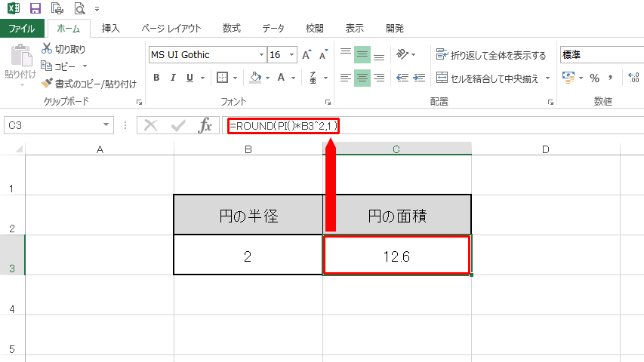Click コピー copy button
Image resolution: width=644 pixels, height=362 pixels.
click(x=58, y=66)
